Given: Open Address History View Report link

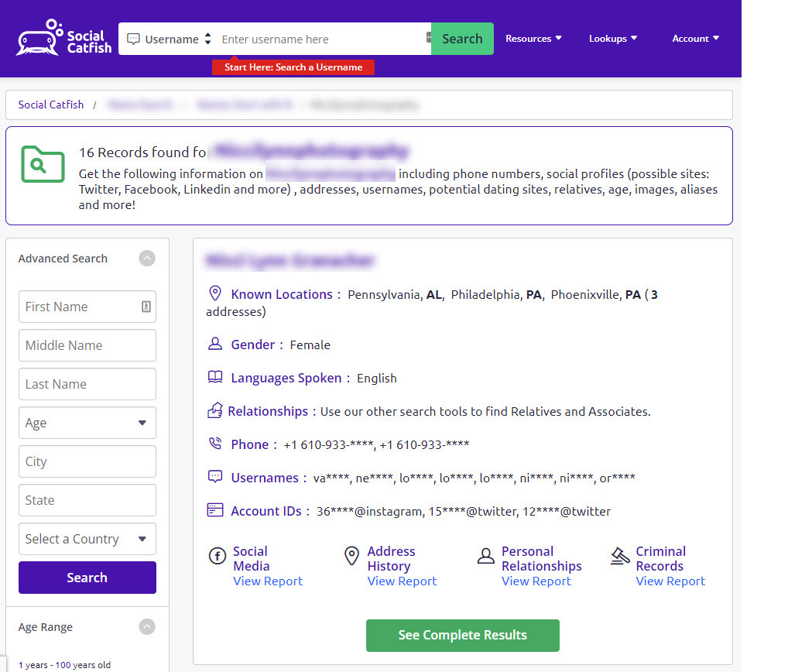Looking at the screenshot, I should tap(402, 581).
